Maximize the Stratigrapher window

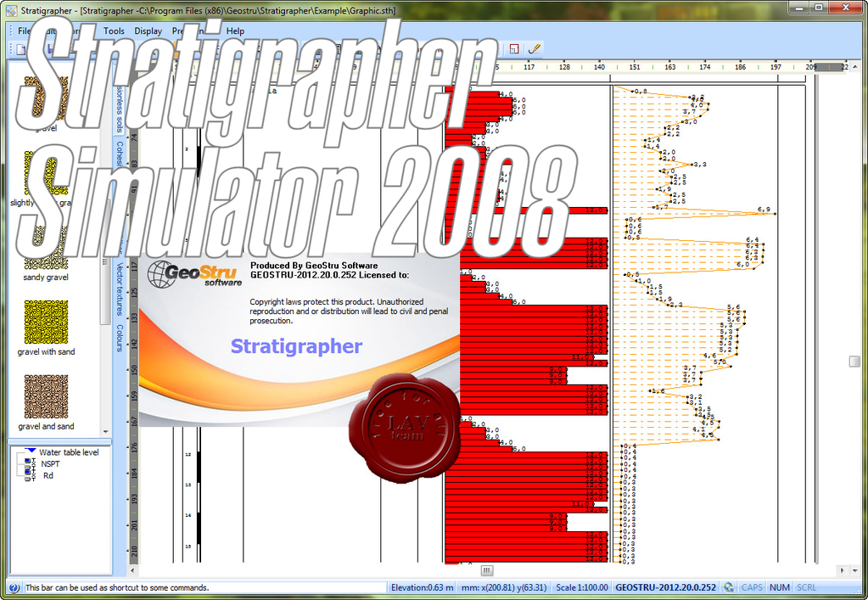819,8
